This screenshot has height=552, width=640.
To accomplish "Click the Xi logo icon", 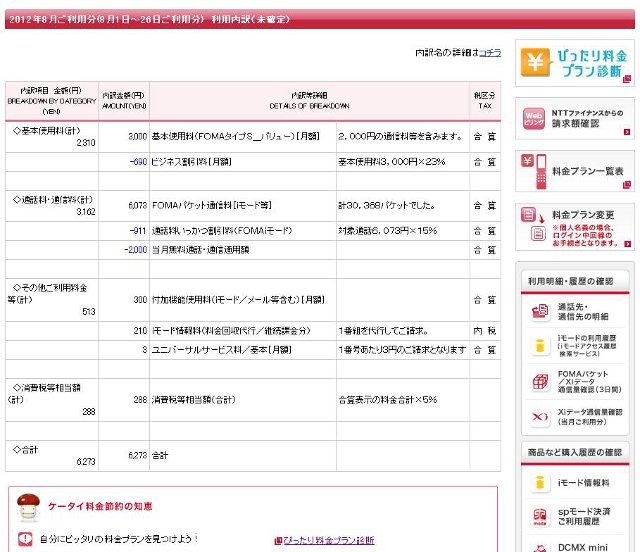I will (x=540, y=417).
